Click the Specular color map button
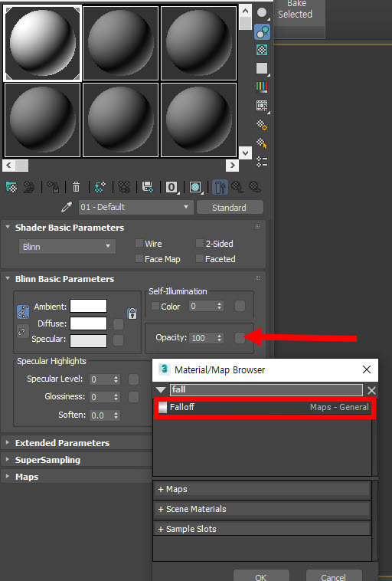392x581 pixels. point(118,340)
